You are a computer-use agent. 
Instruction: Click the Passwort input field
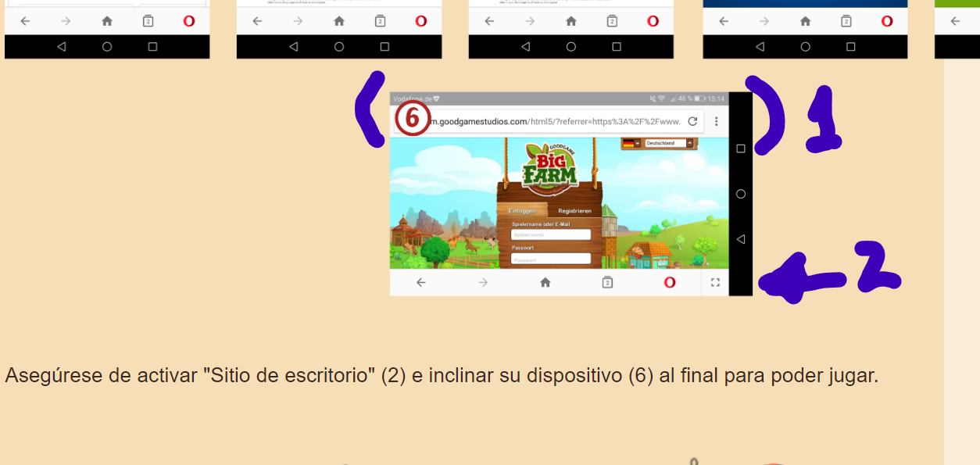click(x=551, y=259)
